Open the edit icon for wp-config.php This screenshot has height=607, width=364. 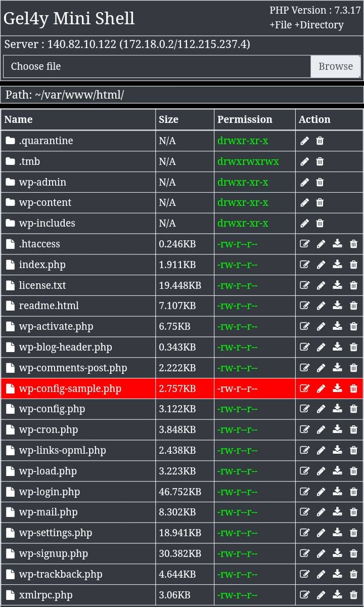[x=304, y=409]
